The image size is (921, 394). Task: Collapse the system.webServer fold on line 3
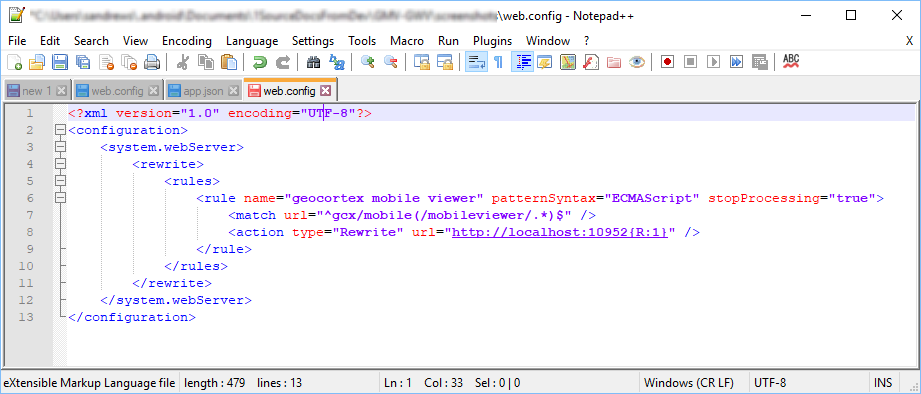59,147
